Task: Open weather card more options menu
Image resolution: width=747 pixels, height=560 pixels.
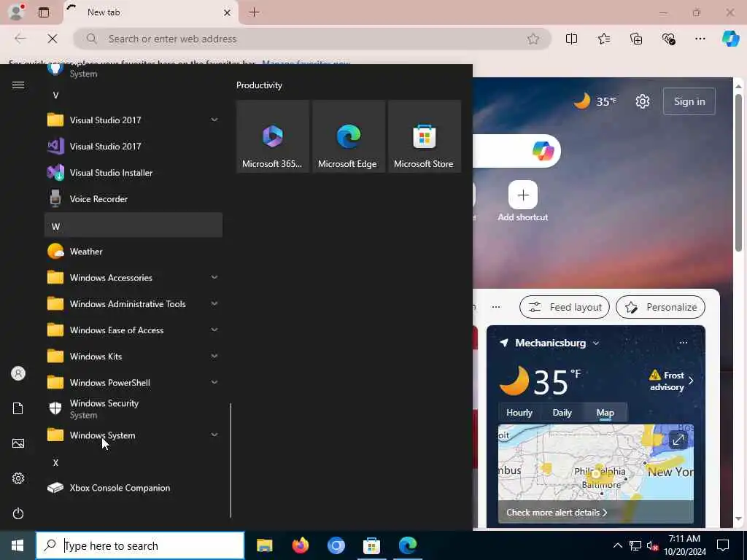Action: [x=683, y=343]
